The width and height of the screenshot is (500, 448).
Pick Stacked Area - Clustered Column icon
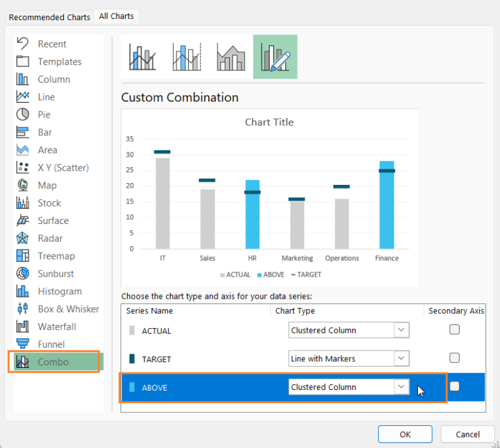(x=230, y=57)
